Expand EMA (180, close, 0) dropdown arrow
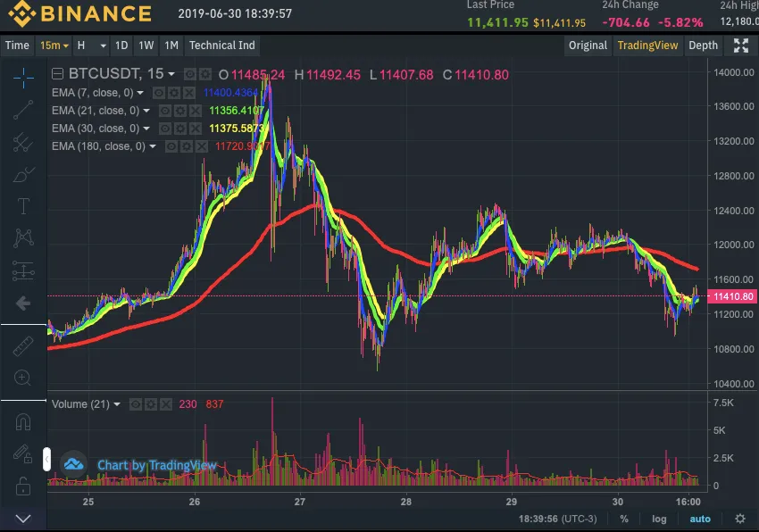 [153, 146]
